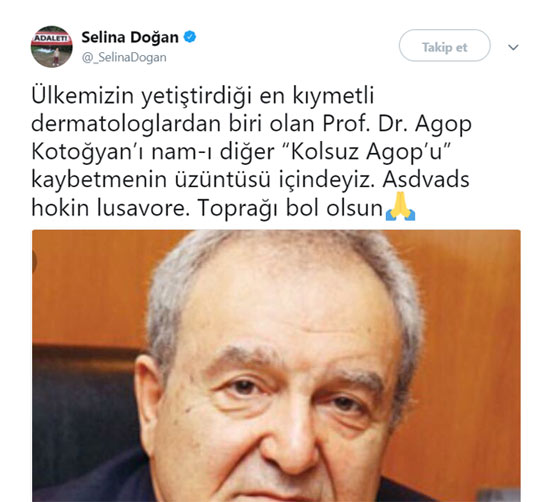The image size is (550, 502).
Task: Click the tweet text about Agop Kotoğyan
Action: (251, 152)
